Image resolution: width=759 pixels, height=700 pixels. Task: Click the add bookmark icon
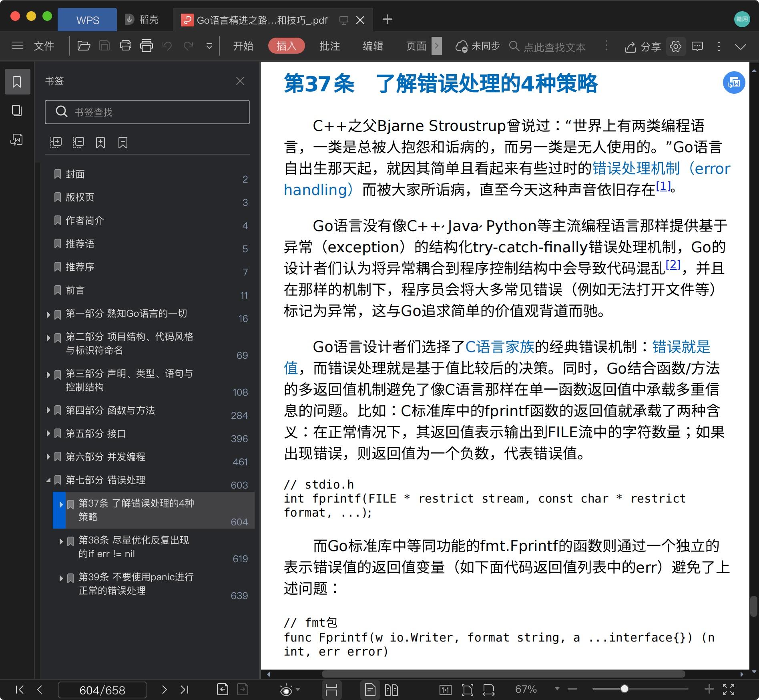100,143
